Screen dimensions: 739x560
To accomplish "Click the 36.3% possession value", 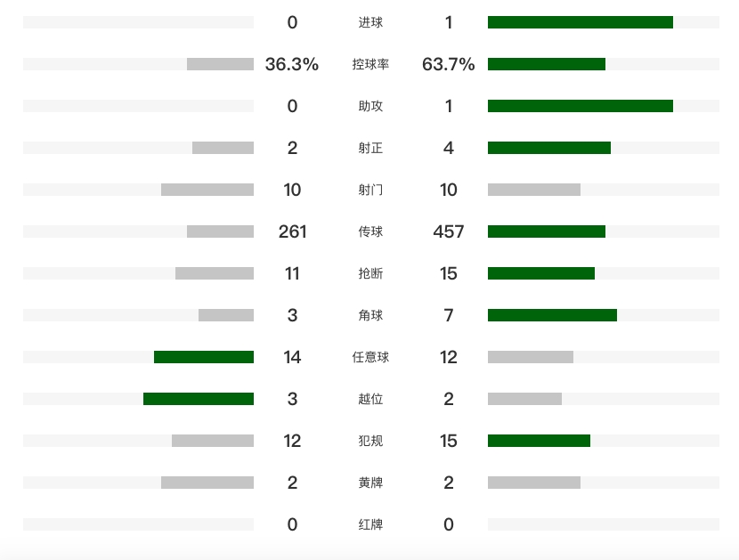I will (x=292, y=64).
